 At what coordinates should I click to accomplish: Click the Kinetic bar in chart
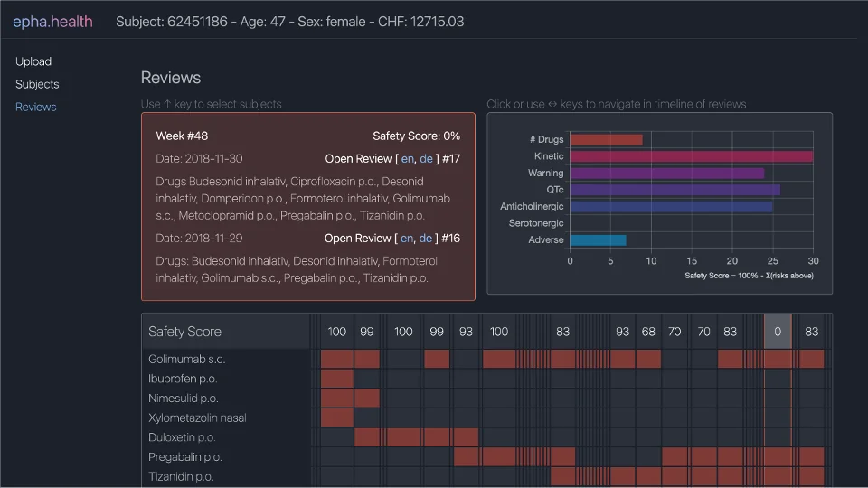pyautogui.click(x=692, y=156)
